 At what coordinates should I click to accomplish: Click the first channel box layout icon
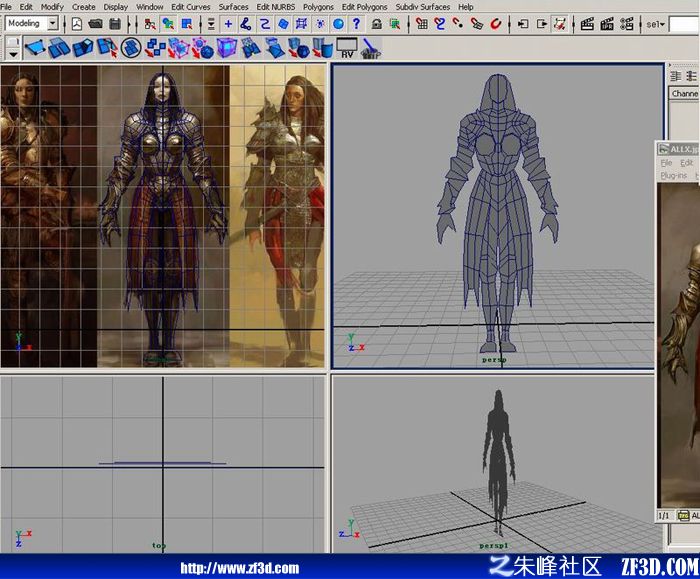coord(676,76)
